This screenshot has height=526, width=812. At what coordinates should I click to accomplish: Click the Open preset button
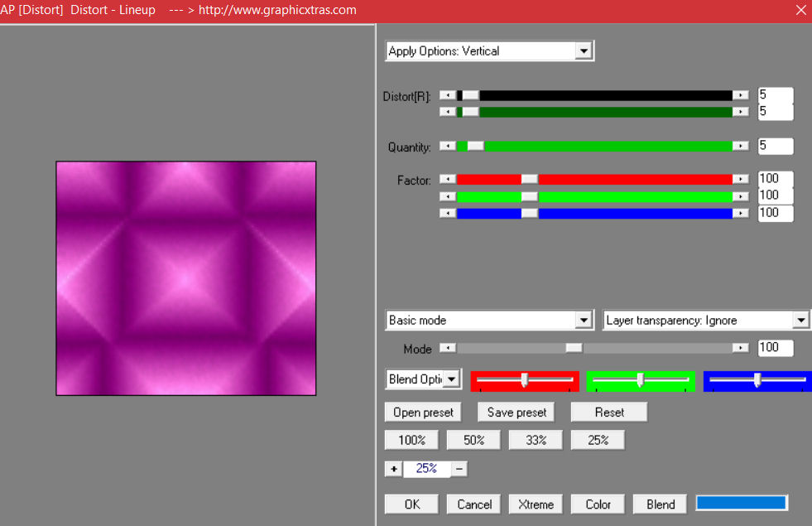point(423,413)
